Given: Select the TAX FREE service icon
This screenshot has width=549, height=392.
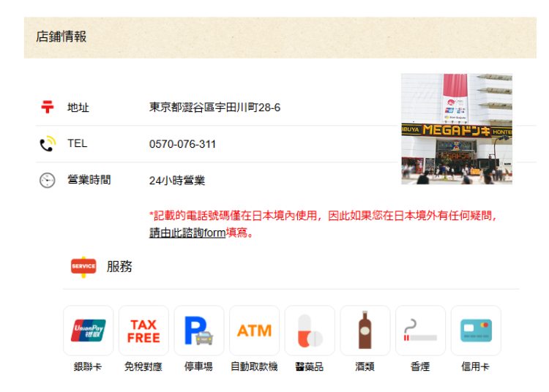Looking at the screenshot, I should pyautogui.click(x=143, y=331).
